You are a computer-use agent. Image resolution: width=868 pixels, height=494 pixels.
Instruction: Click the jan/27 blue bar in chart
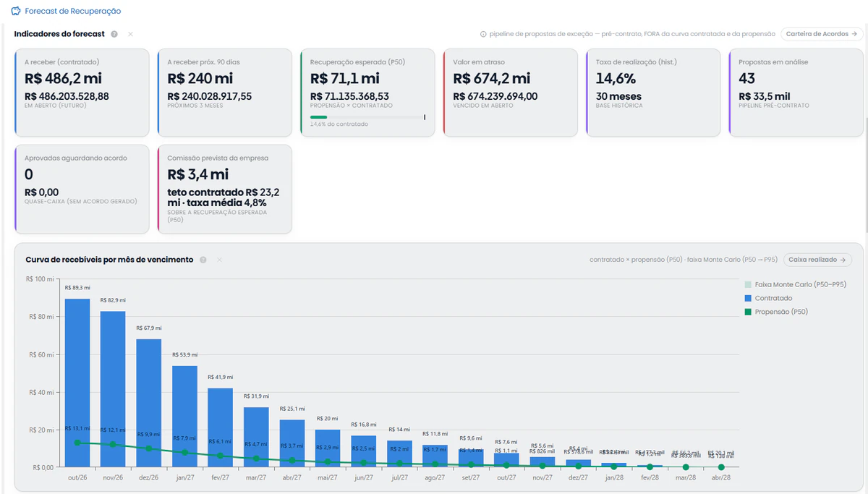184,417
